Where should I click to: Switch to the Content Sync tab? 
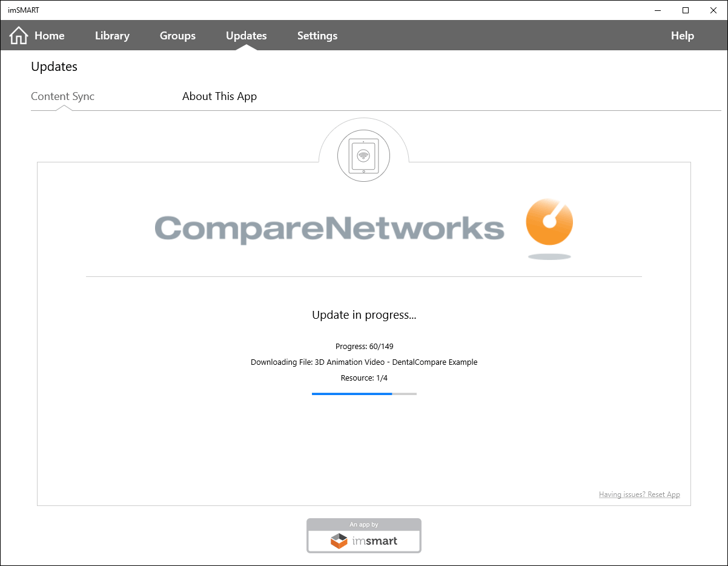(63, 96)
